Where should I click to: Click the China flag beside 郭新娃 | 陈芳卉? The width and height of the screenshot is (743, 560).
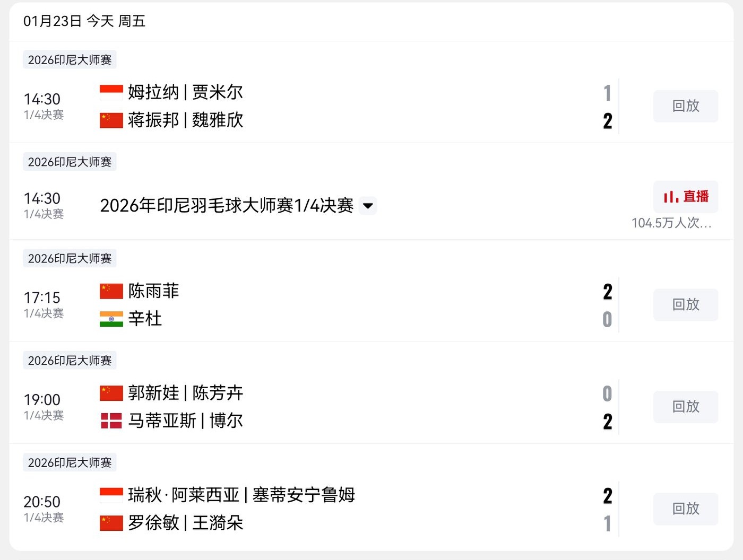click(x=111, y=393)
